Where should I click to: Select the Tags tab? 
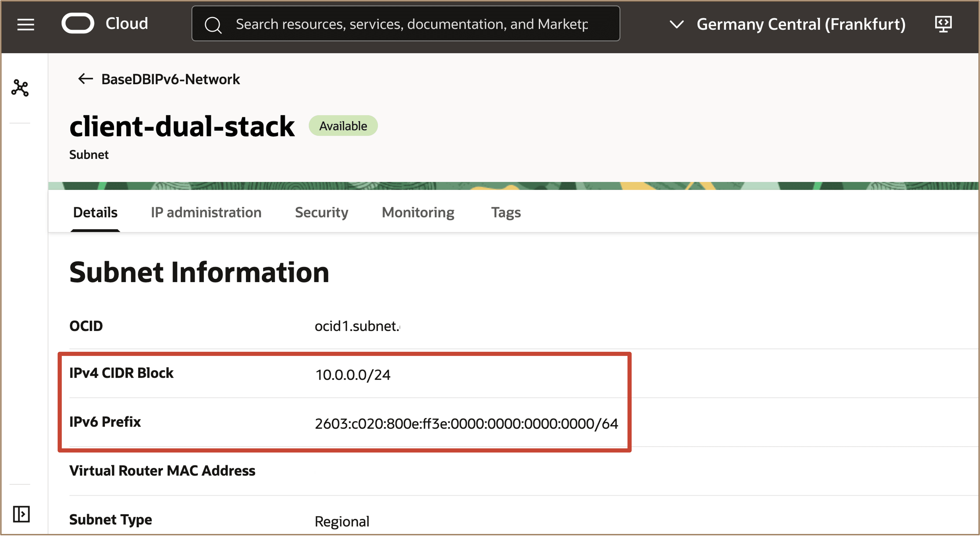click(506, 212)
